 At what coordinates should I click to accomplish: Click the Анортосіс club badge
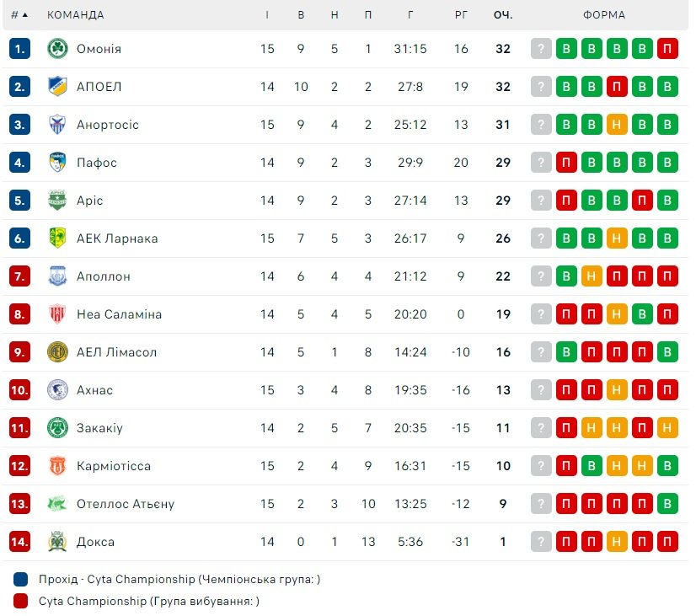click(57, 125)
